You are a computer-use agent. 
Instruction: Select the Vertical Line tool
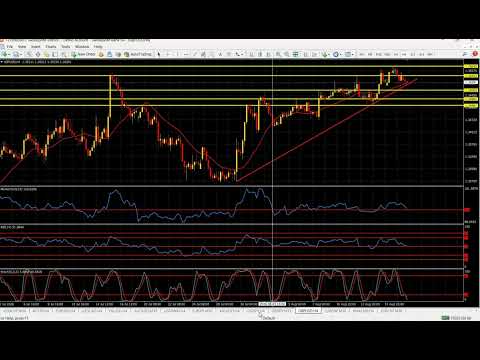coord(177,54)
